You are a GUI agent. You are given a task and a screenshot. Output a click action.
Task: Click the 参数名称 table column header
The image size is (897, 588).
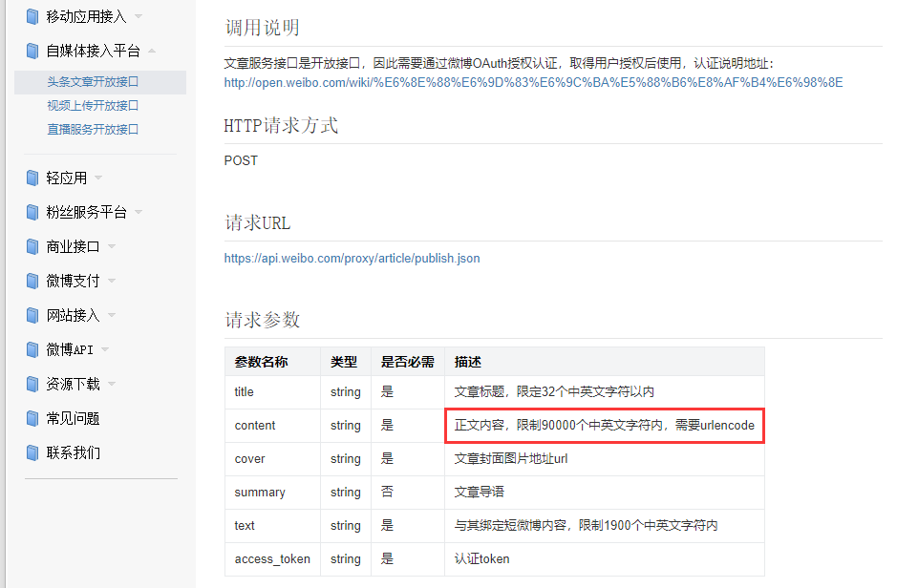pyautogui.click(x=261, y=362)
